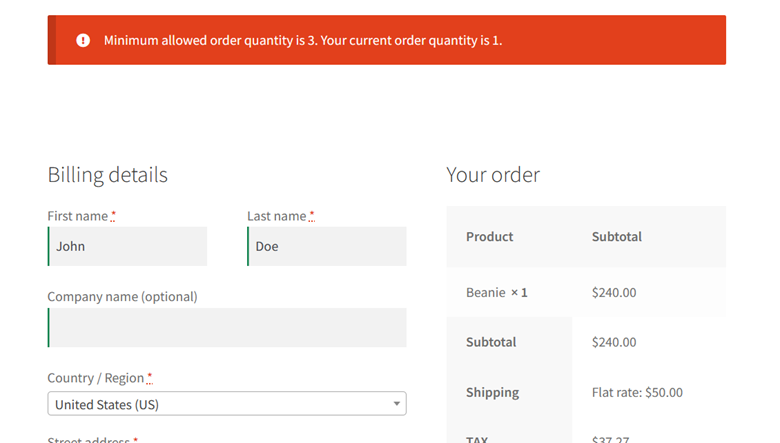This screenshot has height=443, width=780.
Task: Click the Your order heading
Action: pyautogui.click(x=493, y=175)
